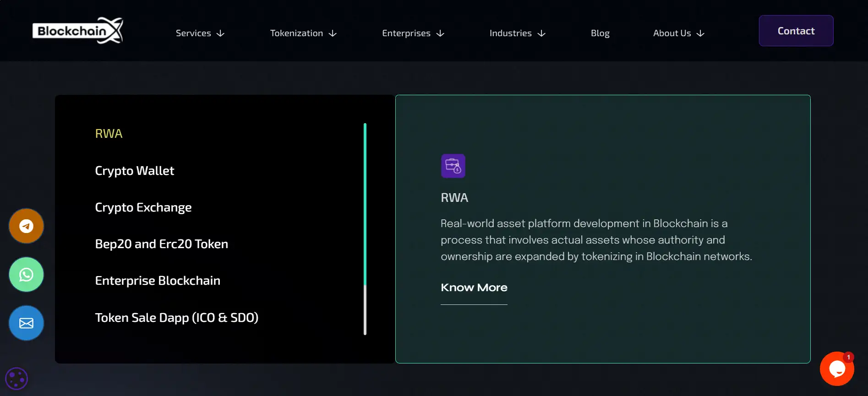Click the RWA briefcase icon
The image size is (868, 396).
tap(453, 166)
